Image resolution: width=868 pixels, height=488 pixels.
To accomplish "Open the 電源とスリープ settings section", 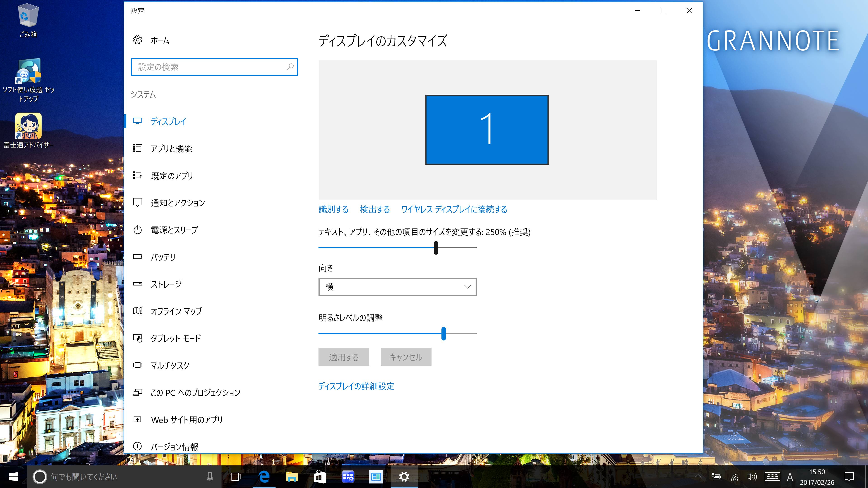I will pyautogui.click(x=174, y=230).
